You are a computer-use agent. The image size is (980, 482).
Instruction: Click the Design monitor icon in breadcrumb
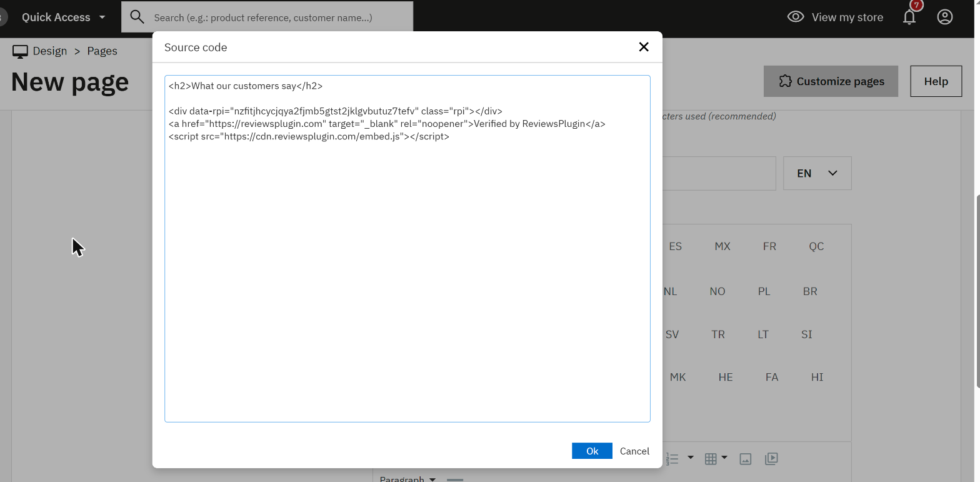point(20,51)
